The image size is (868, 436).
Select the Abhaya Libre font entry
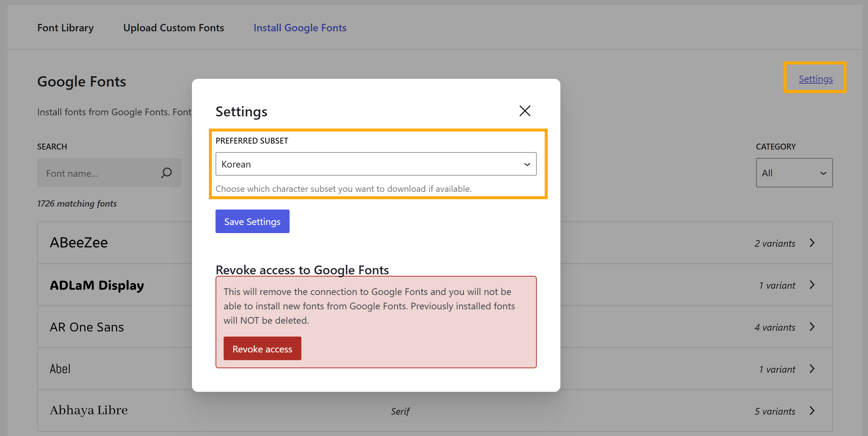click(89, 410)
